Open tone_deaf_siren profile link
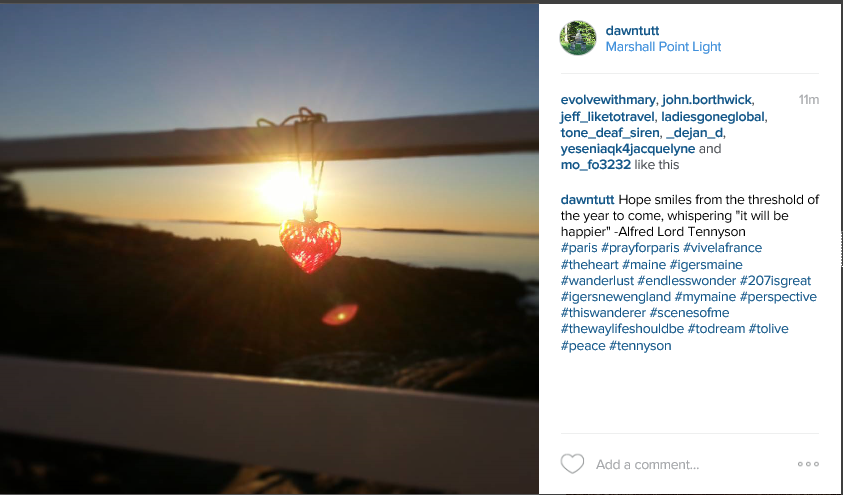This screenshot has width=843, height=495. pos(610,133)
